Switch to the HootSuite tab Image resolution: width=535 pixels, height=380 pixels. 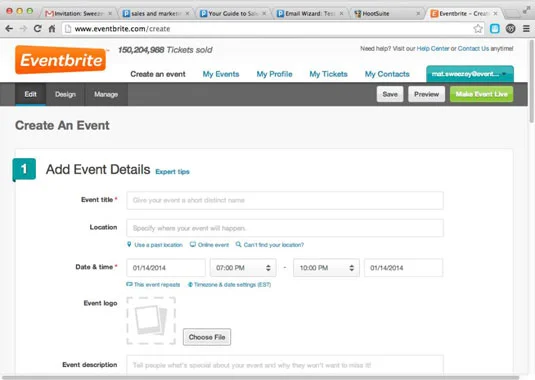[x=387, y=14]
